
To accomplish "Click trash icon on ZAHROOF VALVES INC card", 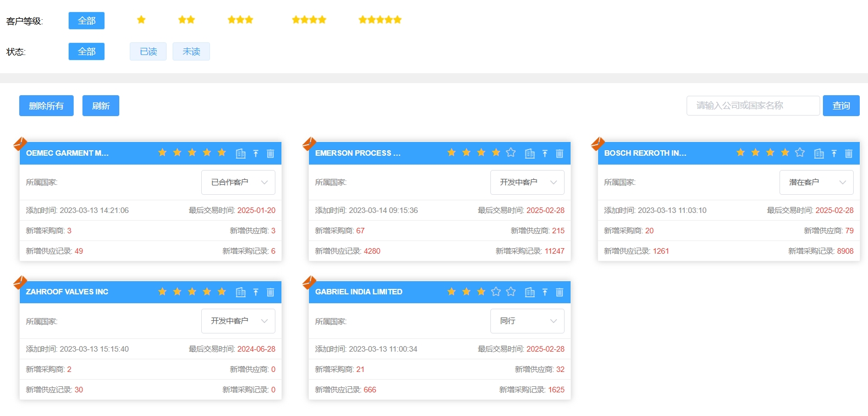I will point(270,292).
